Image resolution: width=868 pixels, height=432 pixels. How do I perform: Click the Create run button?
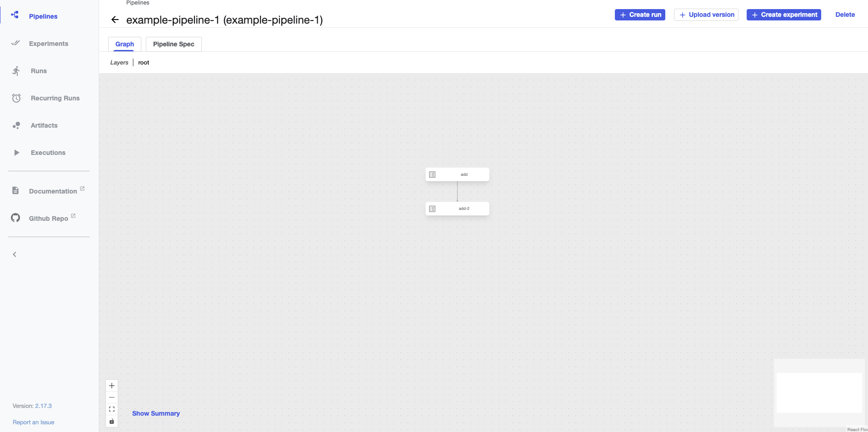point(640,15)
